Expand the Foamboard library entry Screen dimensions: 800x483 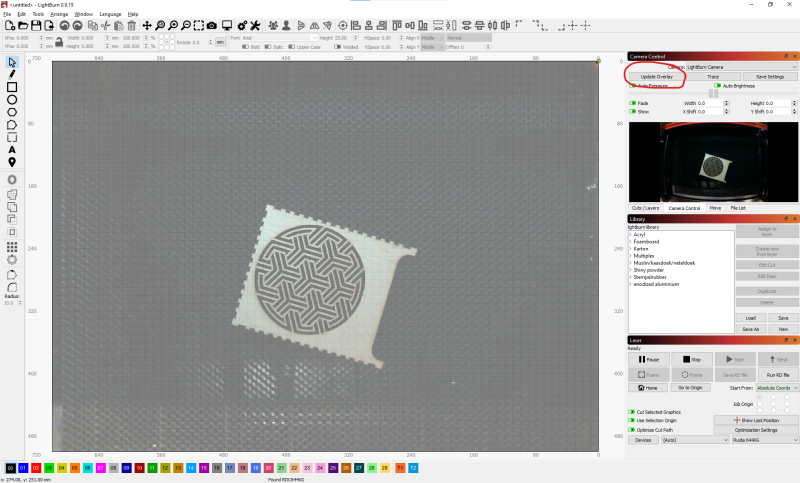pyautogui.click(x=631, y=242)
